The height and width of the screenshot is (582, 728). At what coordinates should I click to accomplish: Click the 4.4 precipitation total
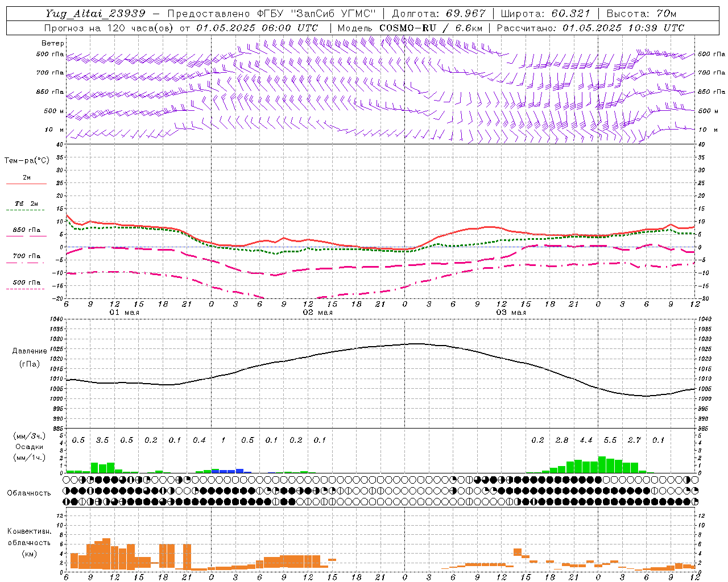pos(586,440)
